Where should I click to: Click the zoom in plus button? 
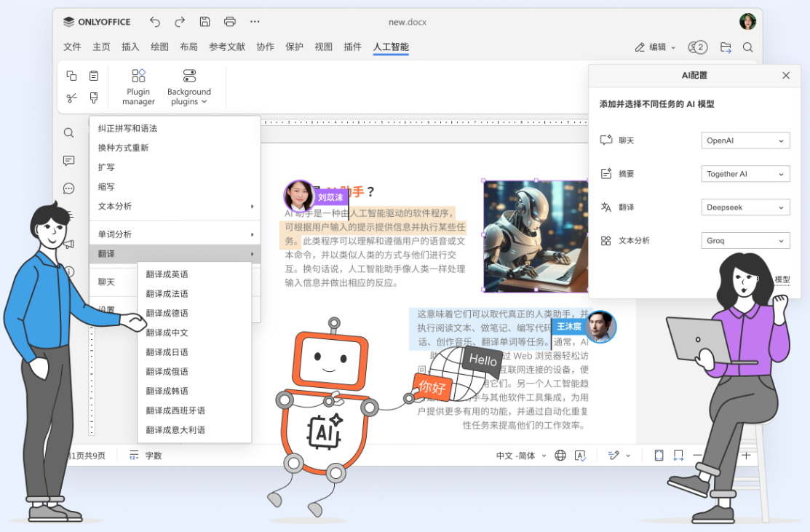(746, 456)
